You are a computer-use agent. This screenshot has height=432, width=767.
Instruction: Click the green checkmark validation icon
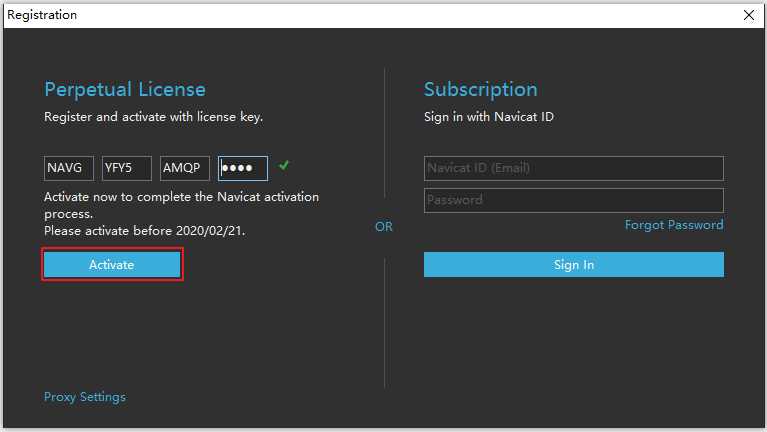284,165
